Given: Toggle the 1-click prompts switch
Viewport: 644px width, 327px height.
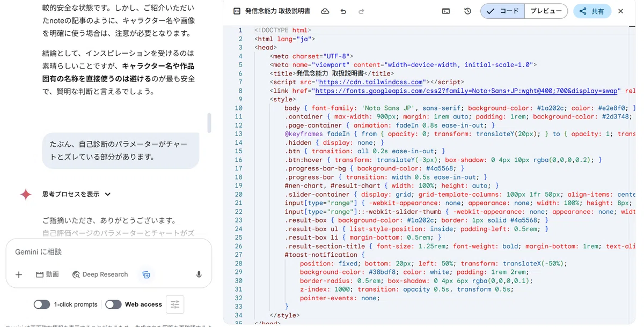Looking at the screenshot, I should pos(42,304).
